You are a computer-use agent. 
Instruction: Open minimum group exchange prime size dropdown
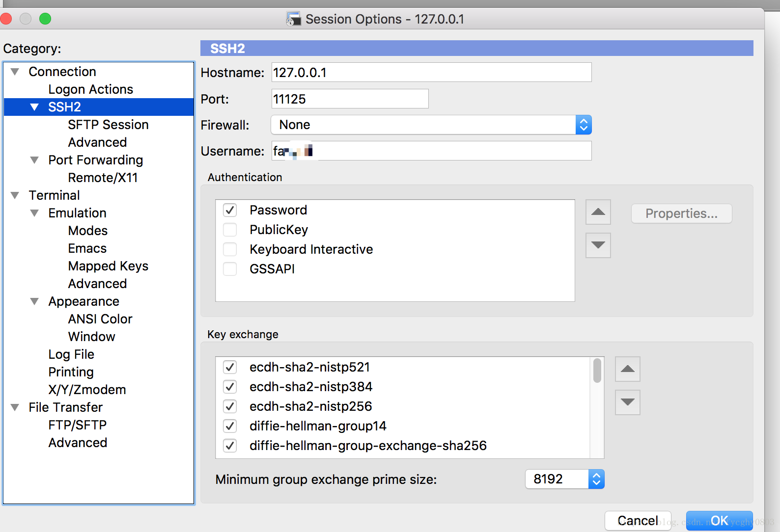pos(565,479)
